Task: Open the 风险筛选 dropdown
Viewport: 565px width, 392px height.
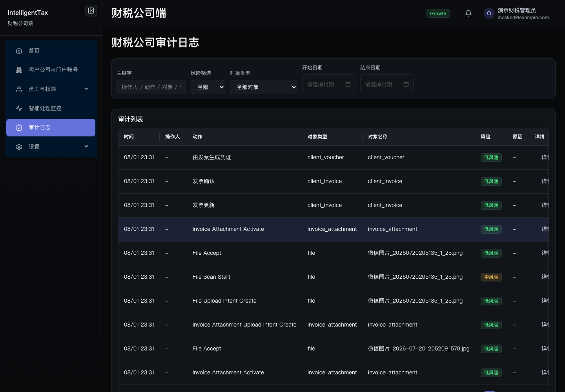Action: pos(208,87)
